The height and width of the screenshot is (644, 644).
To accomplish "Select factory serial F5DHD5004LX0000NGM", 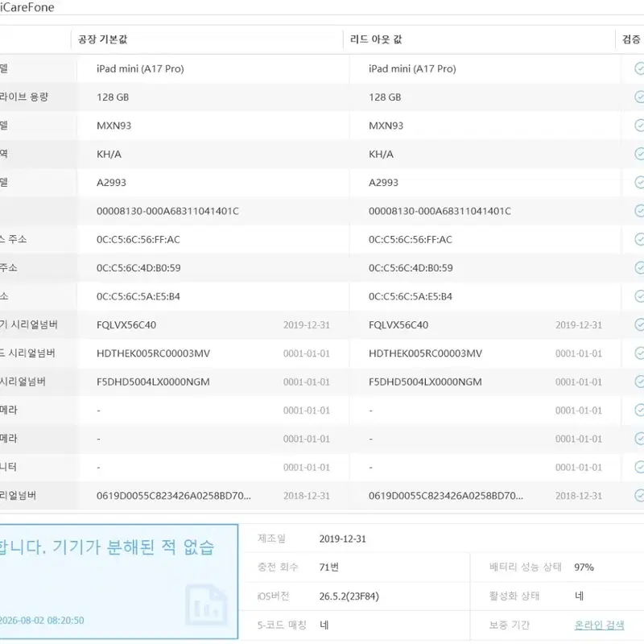I will 153,382.
